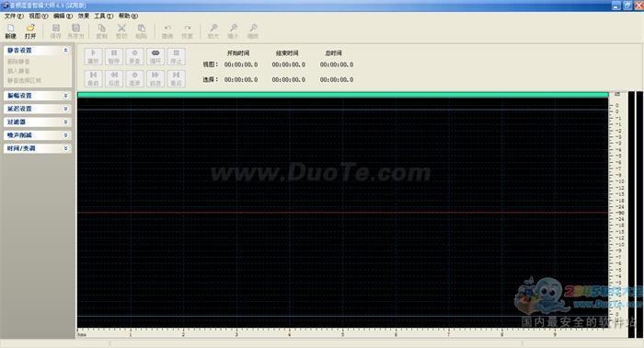This screenshot has width=644, height=348.
Task: Collapse the 静音设置 panel
Action: (65, 50)
